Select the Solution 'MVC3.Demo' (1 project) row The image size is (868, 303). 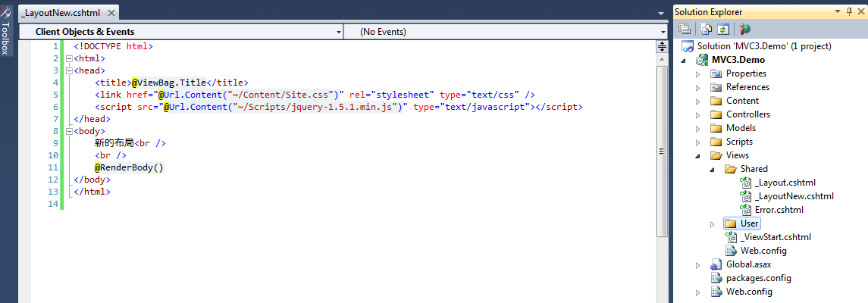tap(764, 46)
